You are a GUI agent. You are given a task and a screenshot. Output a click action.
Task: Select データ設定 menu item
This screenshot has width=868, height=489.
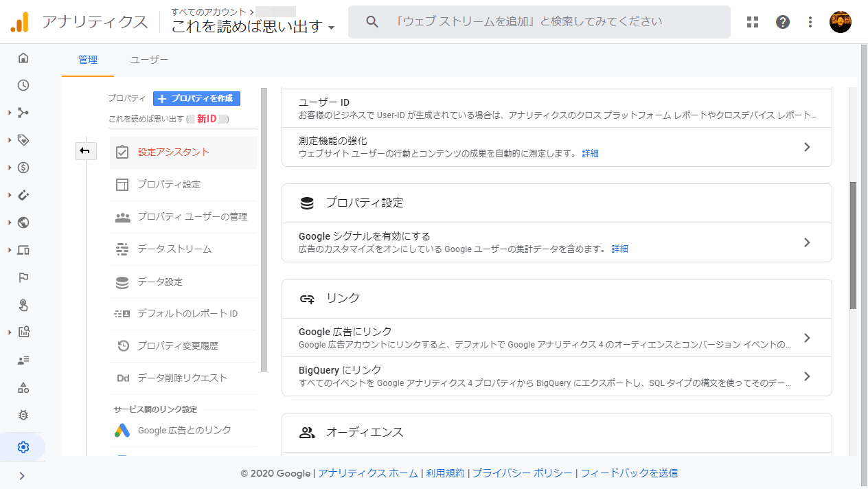(x=183, y=282)
